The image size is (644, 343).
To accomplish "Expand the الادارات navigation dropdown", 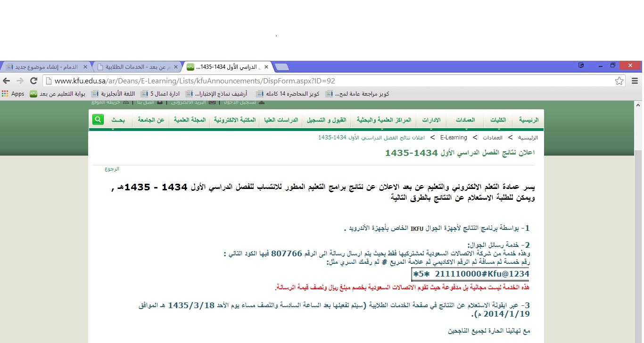I will (x=431, y=120).
